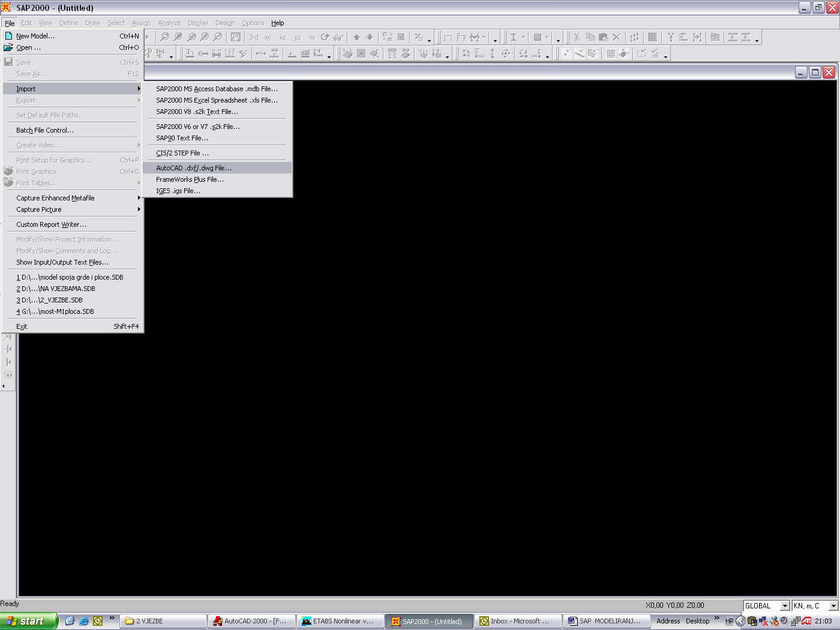Click the File menu in the menu bar
This screenshot has width=840, height=630.
point(10,23)
